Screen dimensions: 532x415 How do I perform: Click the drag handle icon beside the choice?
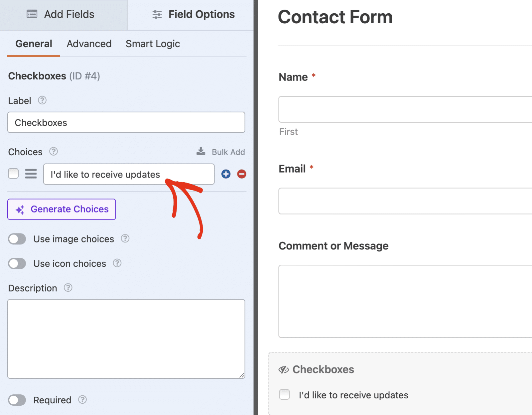pos(31,174)
